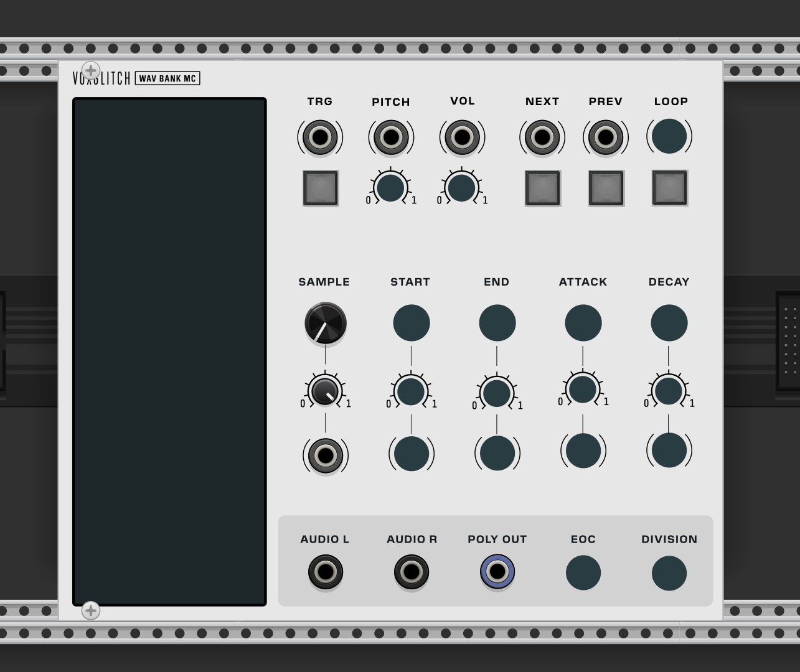
Task: Click the AUDIO R output jack
Action: [x=412, y=572]
